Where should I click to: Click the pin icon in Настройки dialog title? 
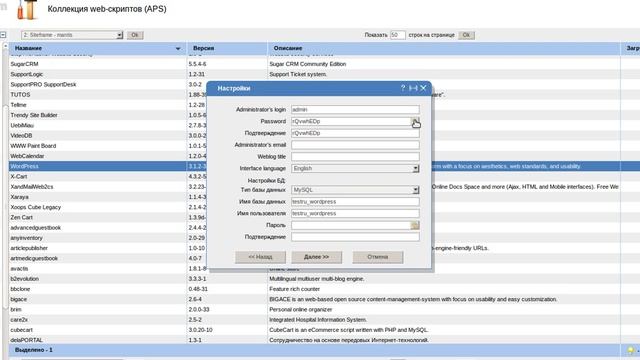tap(413, 88)
